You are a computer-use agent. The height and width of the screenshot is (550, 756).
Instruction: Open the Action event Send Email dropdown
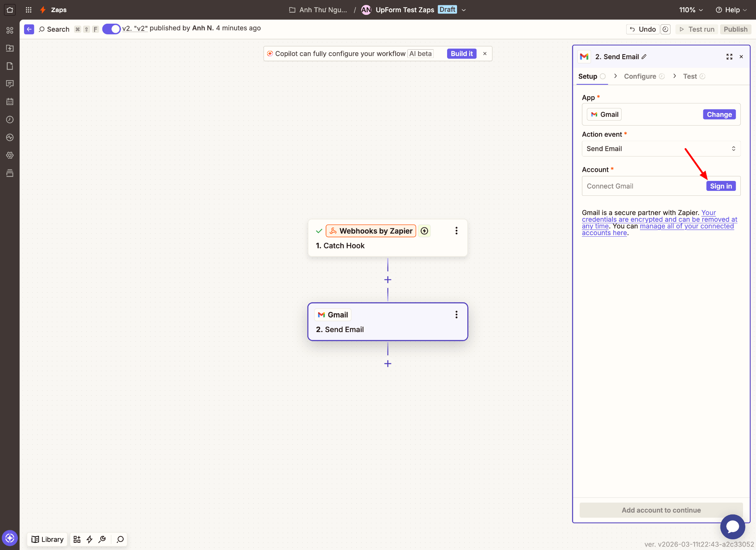(661, 149)
